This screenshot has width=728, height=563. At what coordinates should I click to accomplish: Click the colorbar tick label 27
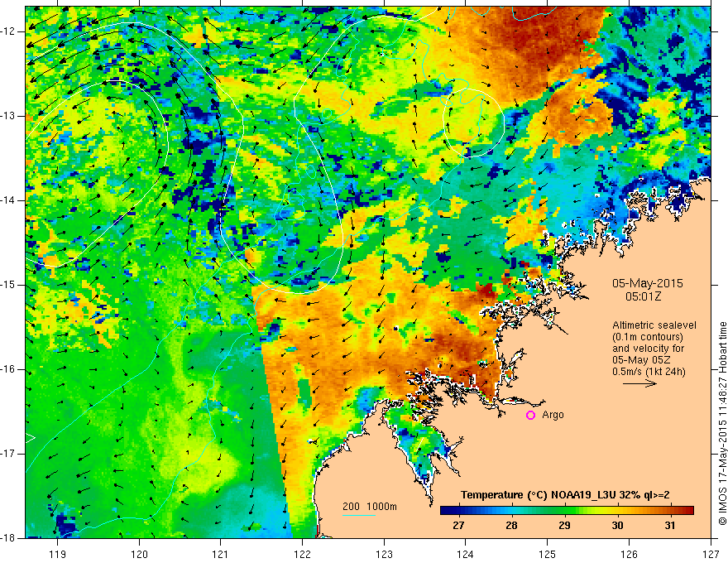(458, 526)
